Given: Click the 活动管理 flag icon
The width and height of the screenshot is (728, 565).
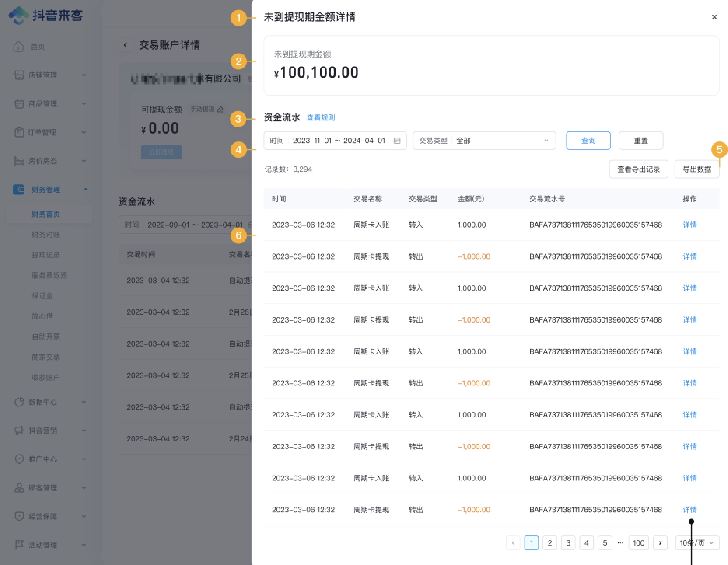Looking at the screenshot, I should (19, 545).
